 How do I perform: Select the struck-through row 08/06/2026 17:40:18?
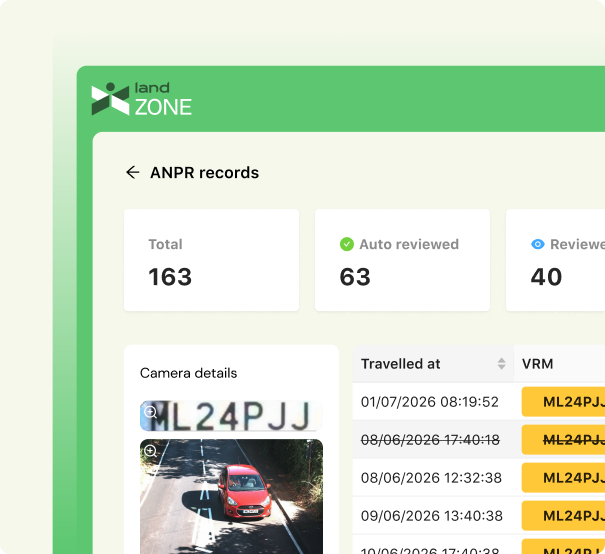click(x=478, y=439)
